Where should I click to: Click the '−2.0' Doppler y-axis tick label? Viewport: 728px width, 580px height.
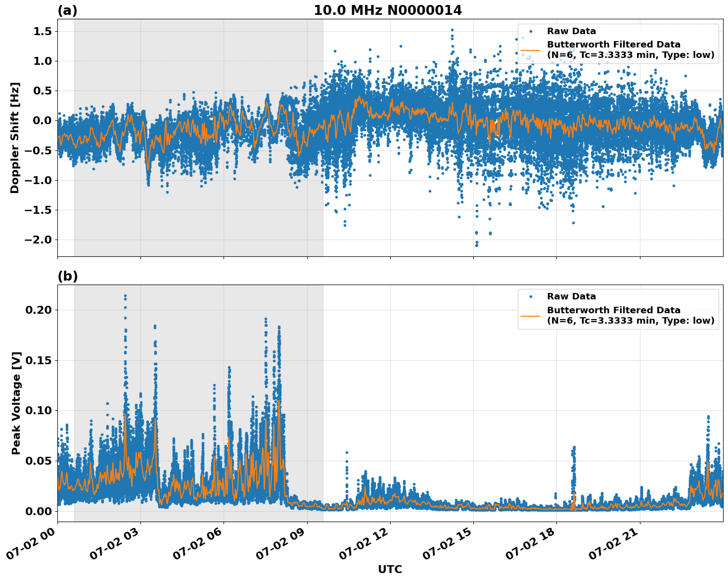[39, 240]
